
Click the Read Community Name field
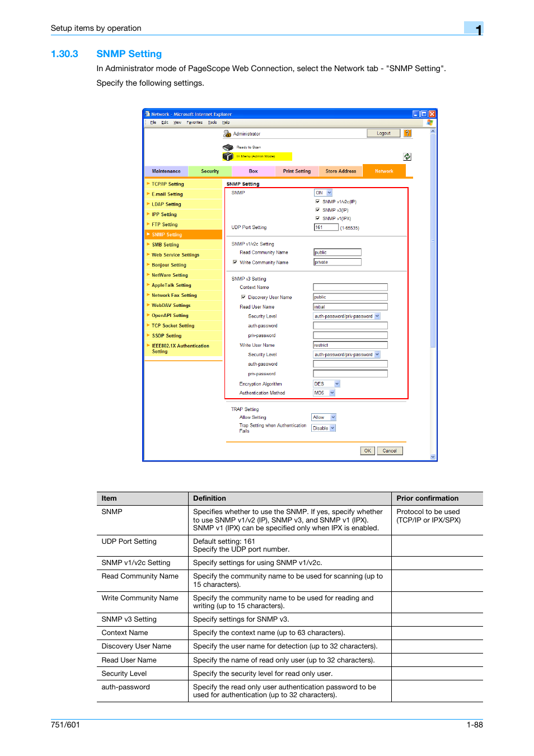point(338,253)
